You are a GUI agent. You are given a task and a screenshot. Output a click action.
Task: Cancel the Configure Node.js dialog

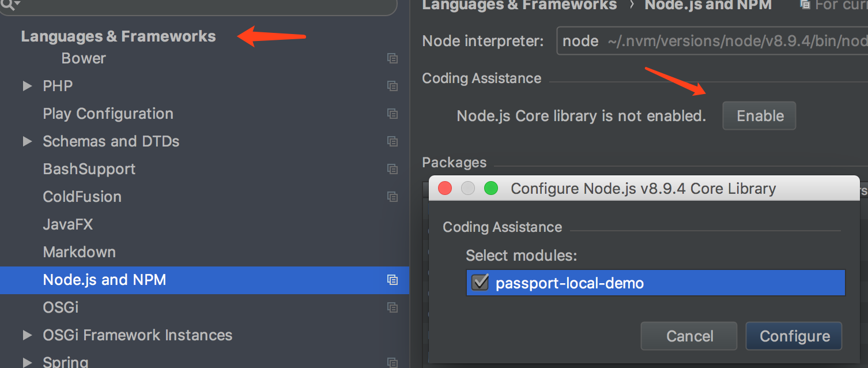pyautogui.click(x=689, y=336)
